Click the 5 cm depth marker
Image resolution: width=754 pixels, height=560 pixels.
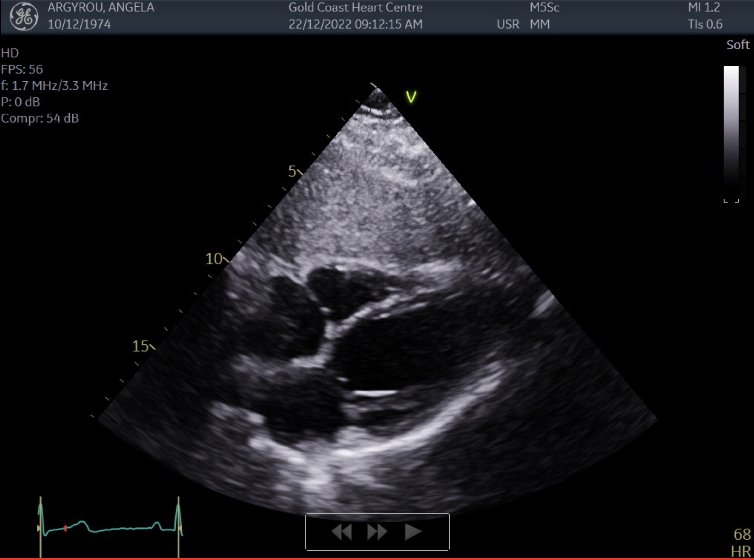[x=292, y=172]
